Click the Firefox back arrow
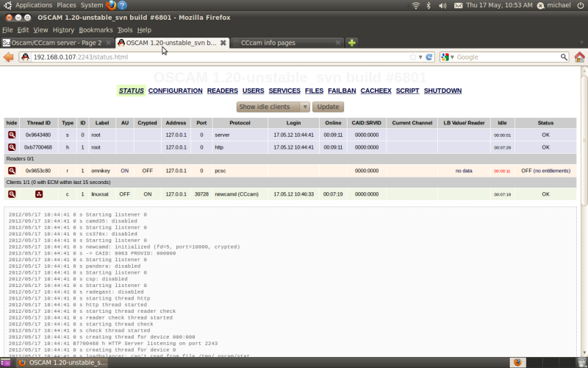 click(8, 57)
